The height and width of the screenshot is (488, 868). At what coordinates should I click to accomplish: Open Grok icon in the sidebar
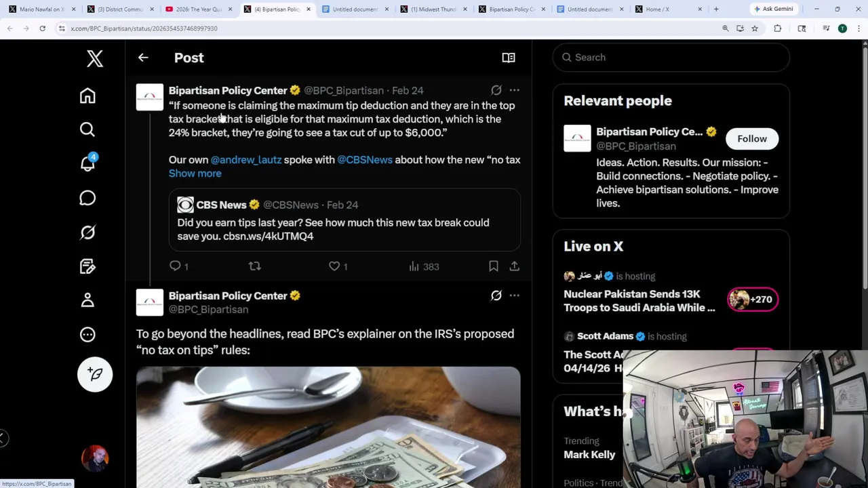click(x=87, y=232)
